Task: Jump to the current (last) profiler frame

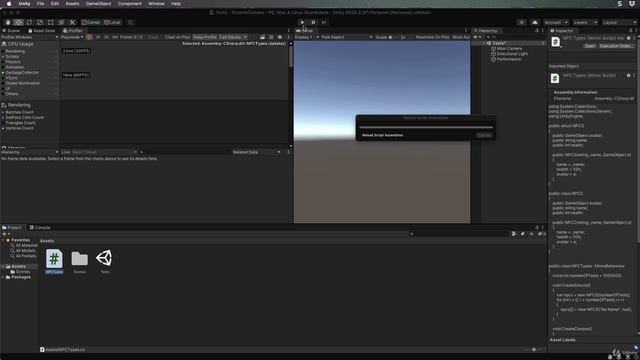Action: coord(115,37)
